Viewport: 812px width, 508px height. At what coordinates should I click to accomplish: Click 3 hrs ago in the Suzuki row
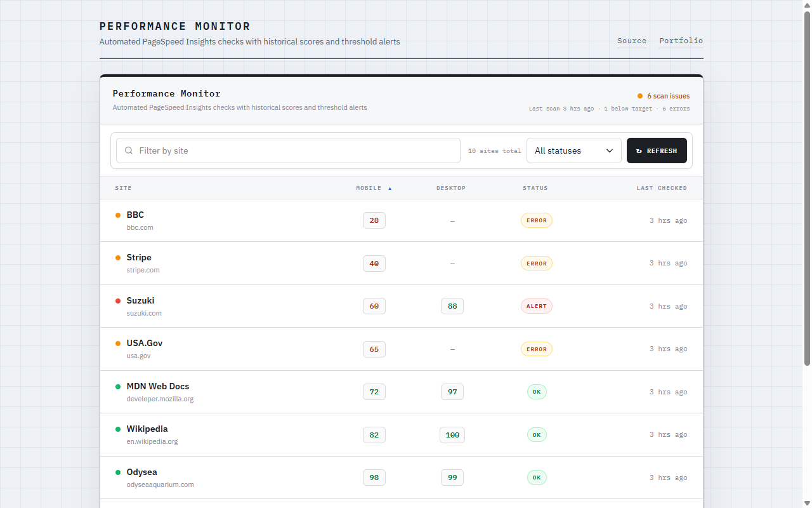(668, 306)
